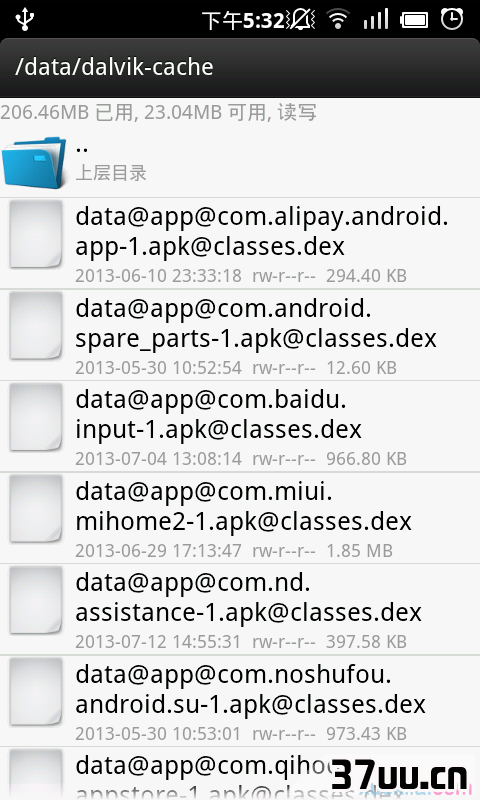Tap the battery indicator icon

[414, 20]
